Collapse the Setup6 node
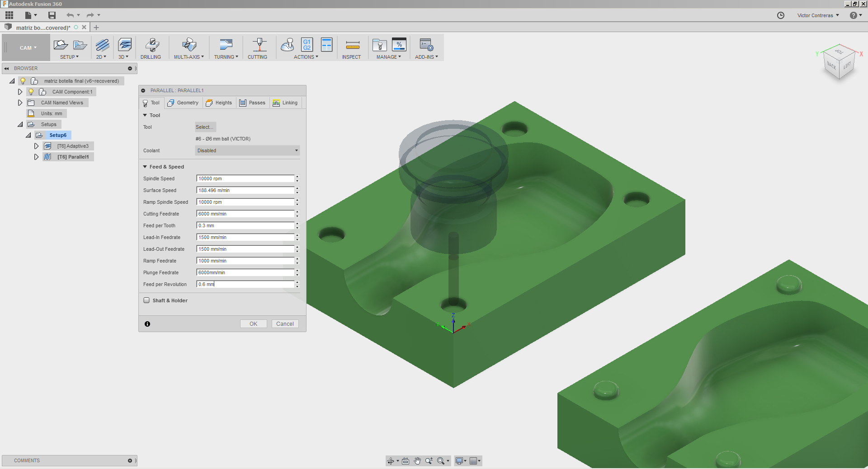The image size is (868, 469). (28, 135)
